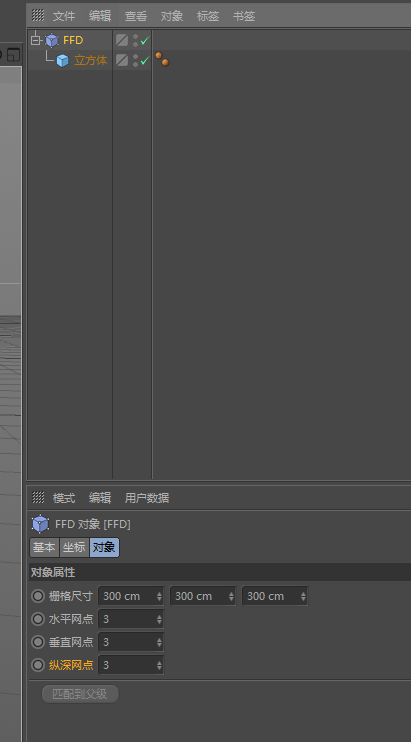Viewport: 411px width, 742px height.
Task: Click the 纵深网点 value stepper arrows
Action: point(159,665)
